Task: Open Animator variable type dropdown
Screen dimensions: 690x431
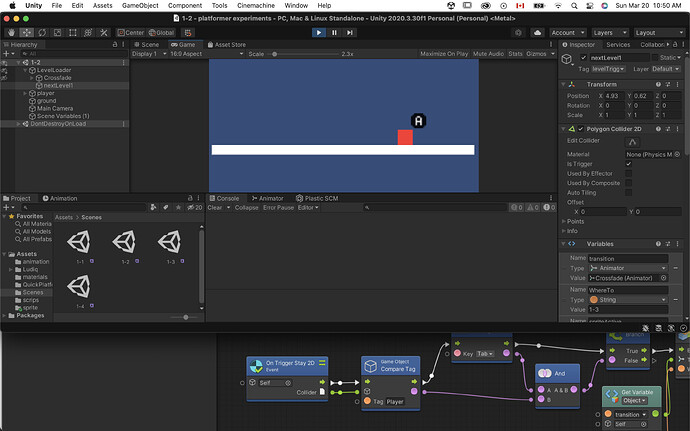Action: pos(628,268)
